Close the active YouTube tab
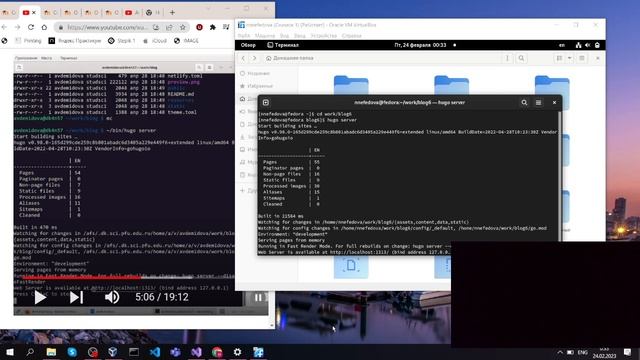 pyautogui.click(x=34, y=13)
